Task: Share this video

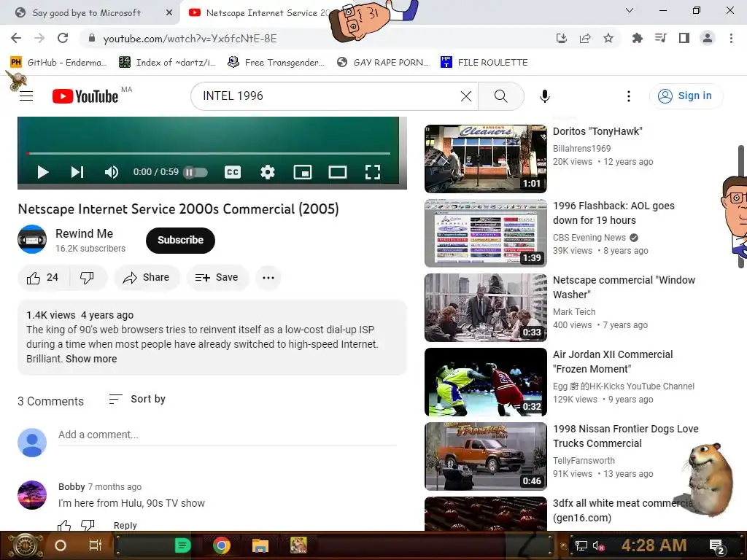Action: coord(146,278)
